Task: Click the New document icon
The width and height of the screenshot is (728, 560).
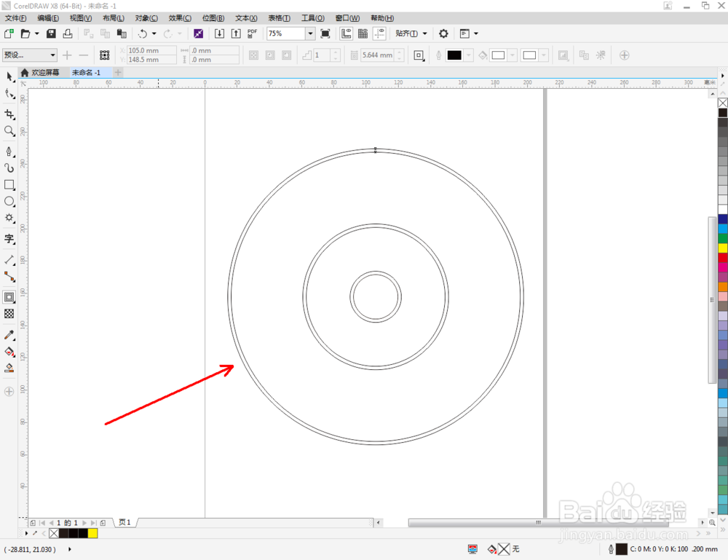Action: click(x=9, y=33)
